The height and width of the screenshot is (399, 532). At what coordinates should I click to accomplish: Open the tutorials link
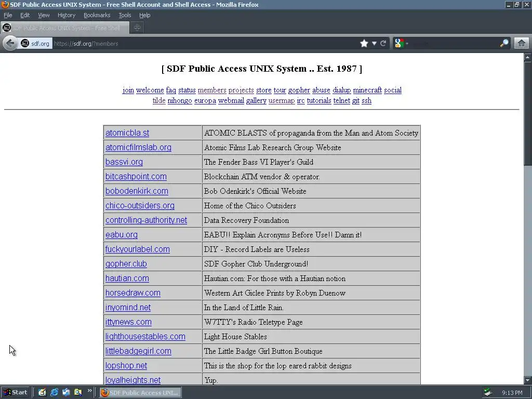click(x=319, y=101)
